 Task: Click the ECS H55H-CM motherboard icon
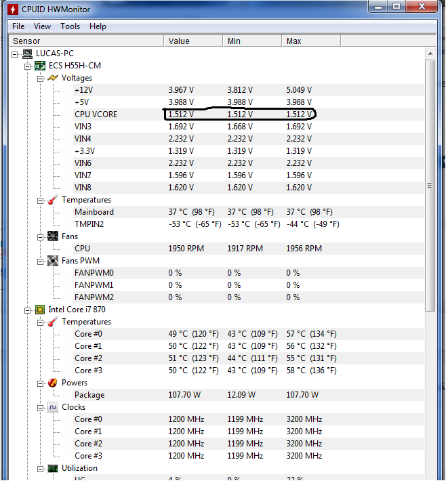(x=40, y=66)
